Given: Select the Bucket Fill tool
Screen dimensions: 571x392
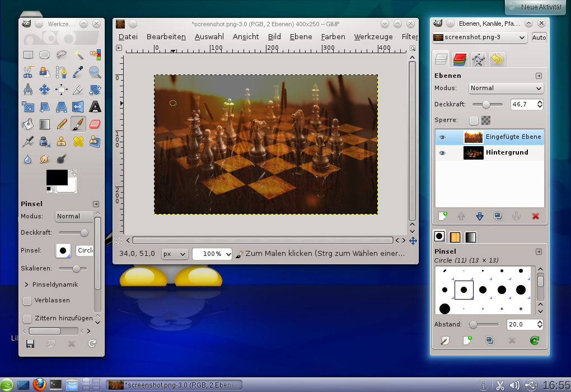Looking at the screenshot, I should pos(28,124).
